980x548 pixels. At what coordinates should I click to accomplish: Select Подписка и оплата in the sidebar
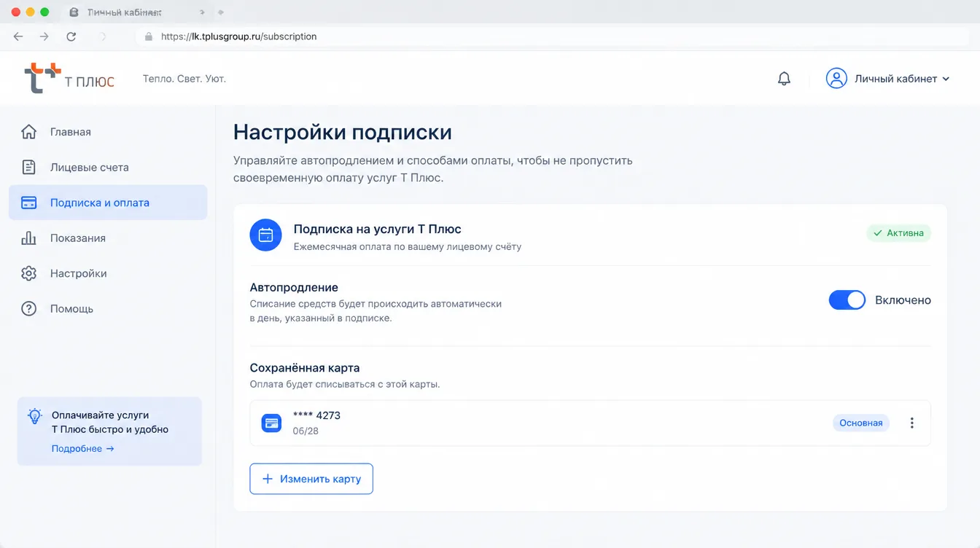pyautogui.click(x=108, y=203)
